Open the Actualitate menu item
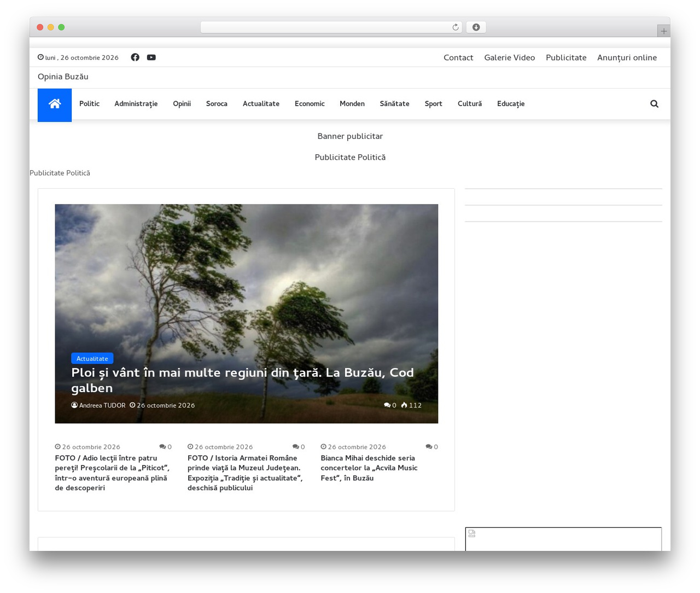 coord(261,104)
